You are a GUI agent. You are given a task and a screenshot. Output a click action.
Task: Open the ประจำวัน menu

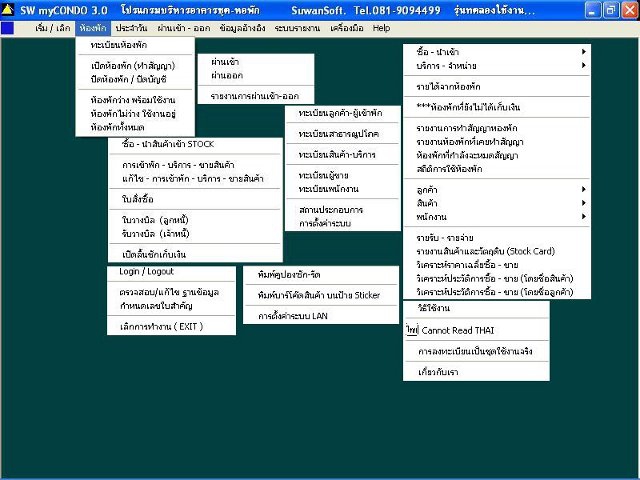coord(131,28)
